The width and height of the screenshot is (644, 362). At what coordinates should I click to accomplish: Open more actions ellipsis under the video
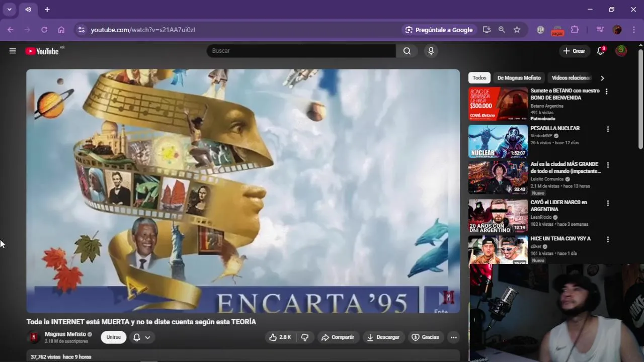pos(454,337)
